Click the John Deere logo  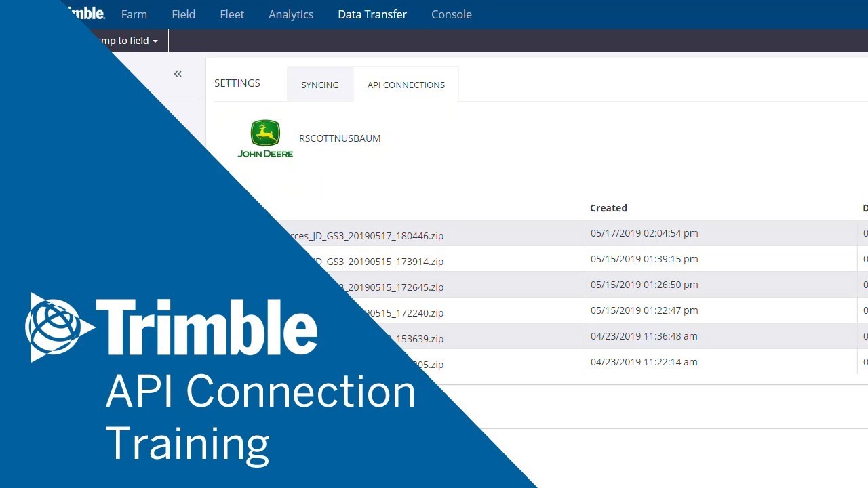[265, 139]
